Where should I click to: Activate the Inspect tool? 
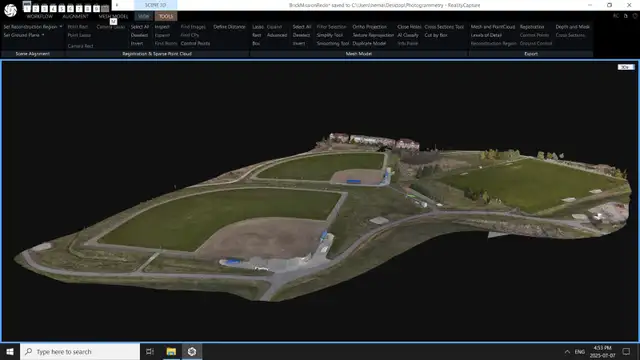162,27
